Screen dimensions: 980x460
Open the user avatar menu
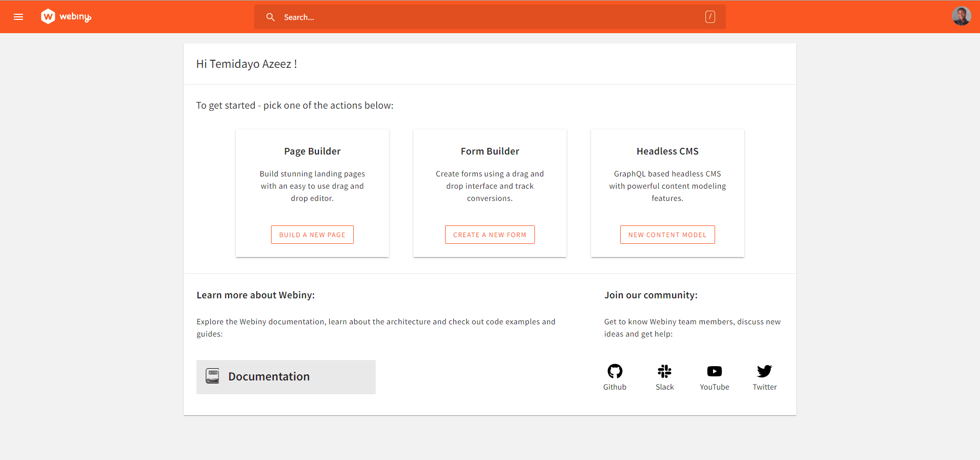coord(961,16)
